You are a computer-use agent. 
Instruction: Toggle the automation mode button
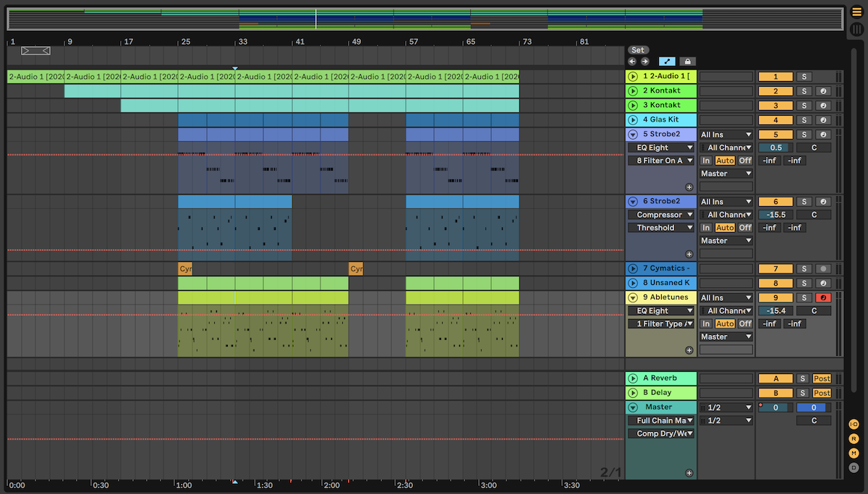pos(667,62)
